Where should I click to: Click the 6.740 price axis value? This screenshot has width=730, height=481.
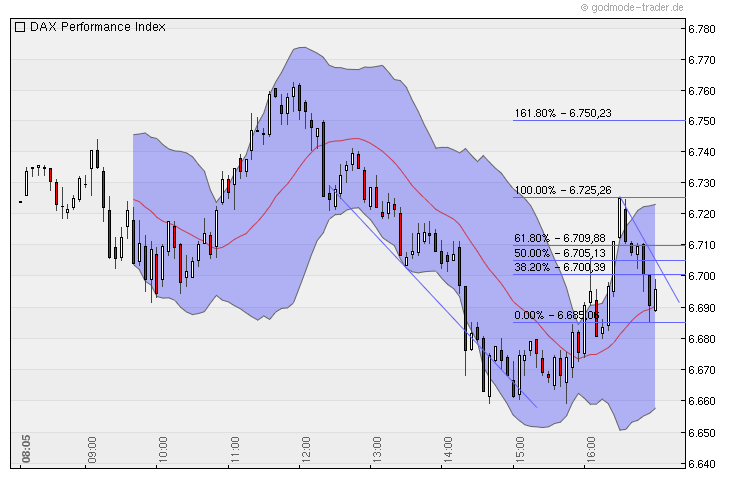[x=702, y=152]
